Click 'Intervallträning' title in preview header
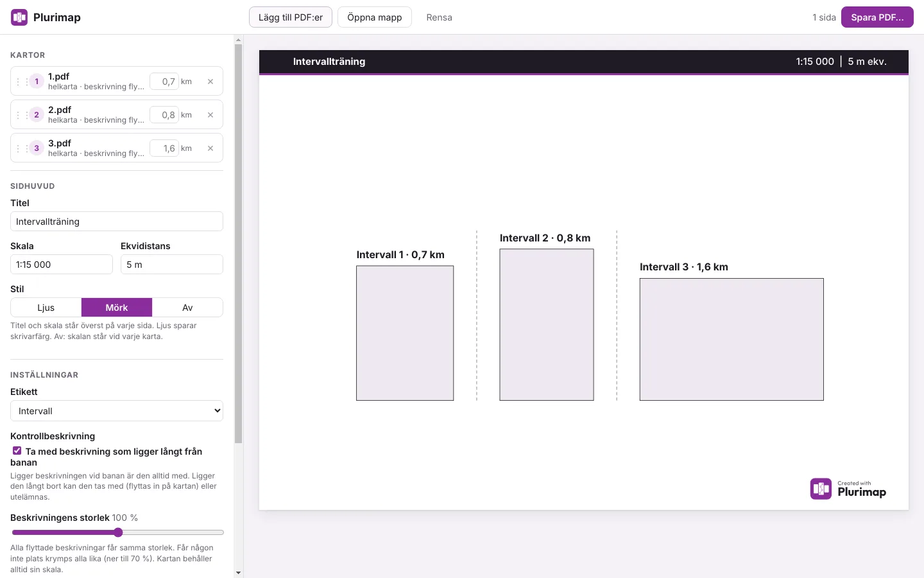The width and height of the screenshot is (924, 578). 329,62
